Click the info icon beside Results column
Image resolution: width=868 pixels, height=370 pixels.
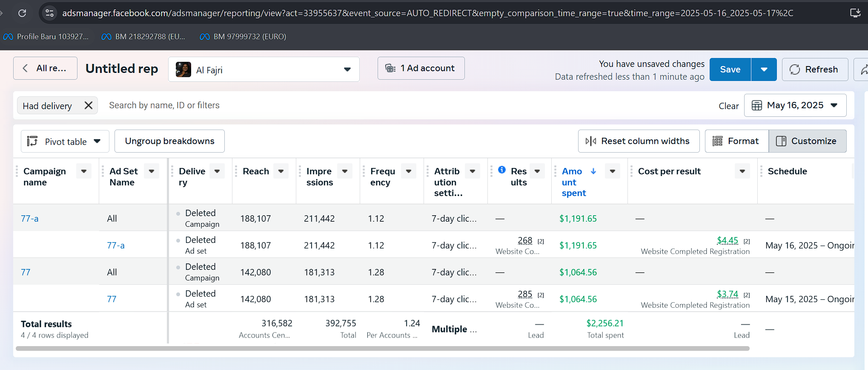[502, 170]
